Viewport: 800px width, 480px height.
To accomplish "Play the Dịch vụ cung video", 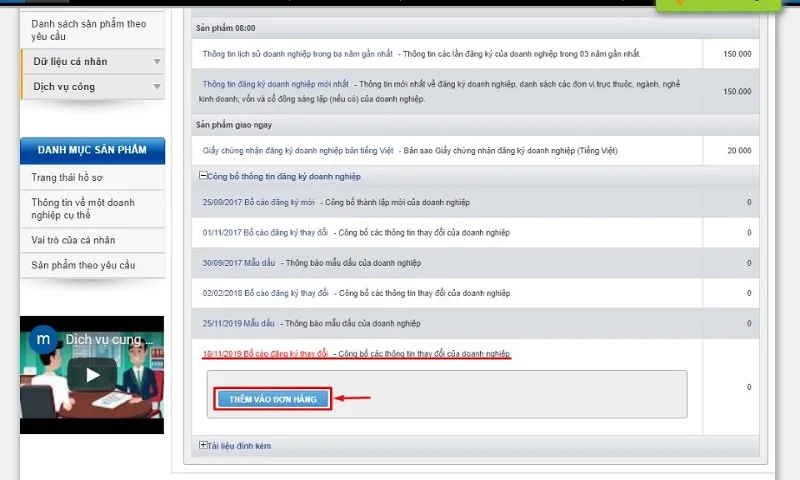I will [92, 375].
